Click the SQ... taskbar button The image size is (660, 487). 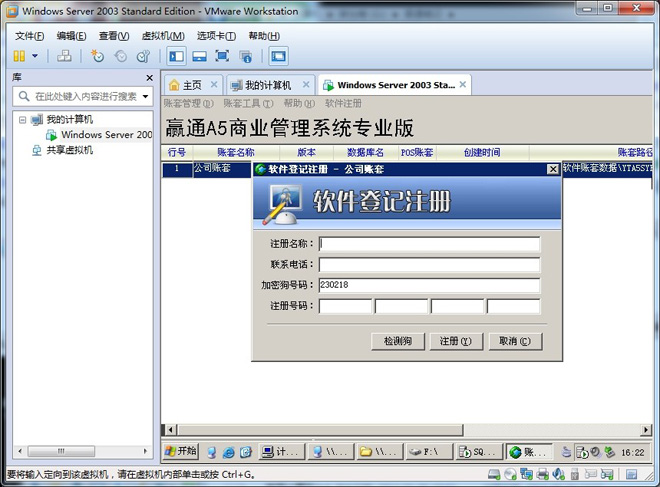coord(479,452)
